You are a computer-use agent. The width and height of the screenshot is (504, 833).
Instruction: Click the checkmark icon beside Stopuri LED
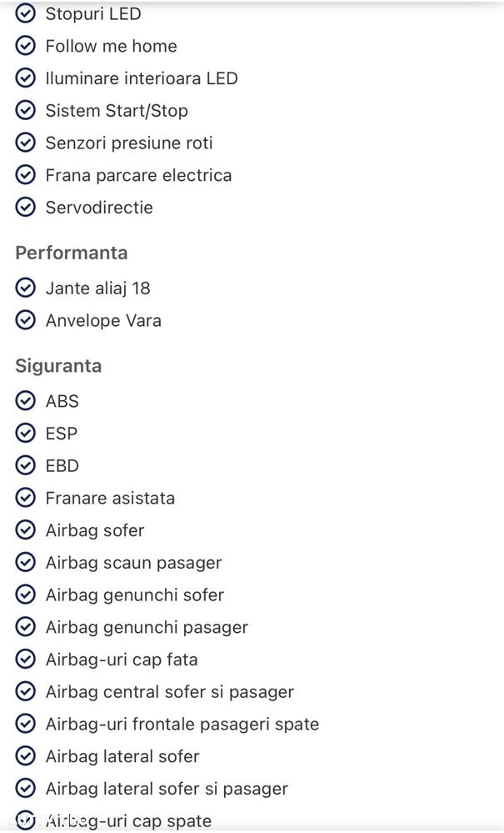point(25,14)
